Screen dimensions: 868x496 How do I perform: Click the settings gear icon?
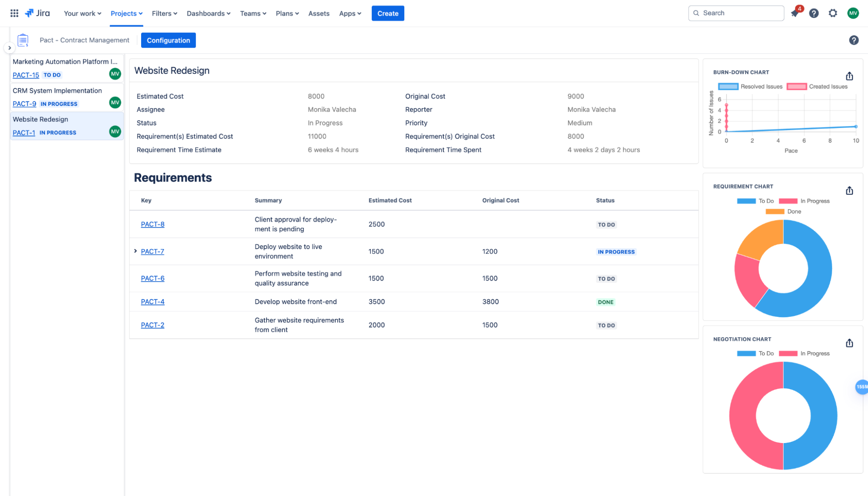[833, 13]
